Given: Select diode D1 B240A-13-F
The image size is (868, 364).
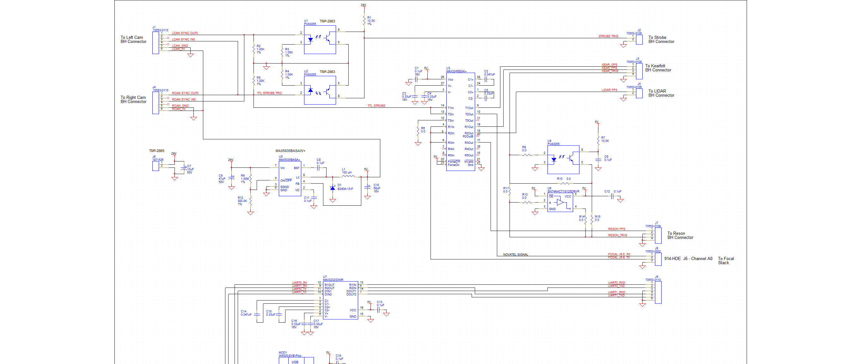Looking at the screenshot, I should click(333, 188).
